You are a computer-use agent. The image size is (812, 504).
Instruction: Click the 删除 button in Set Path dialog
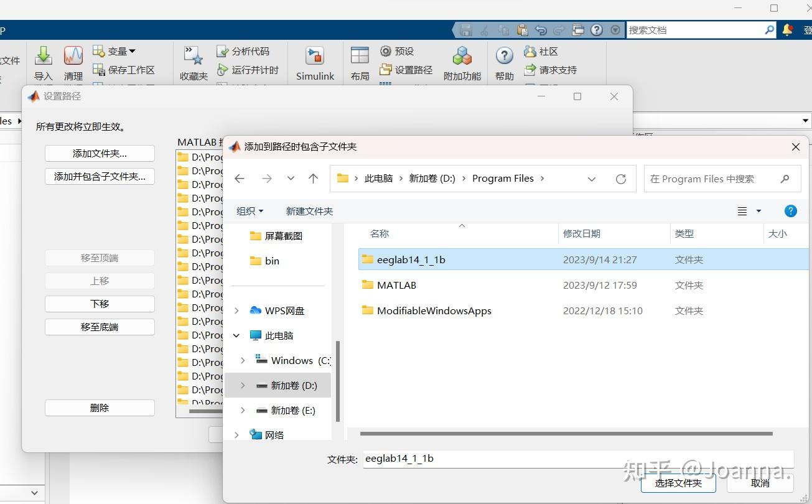(x=99, y=408)
